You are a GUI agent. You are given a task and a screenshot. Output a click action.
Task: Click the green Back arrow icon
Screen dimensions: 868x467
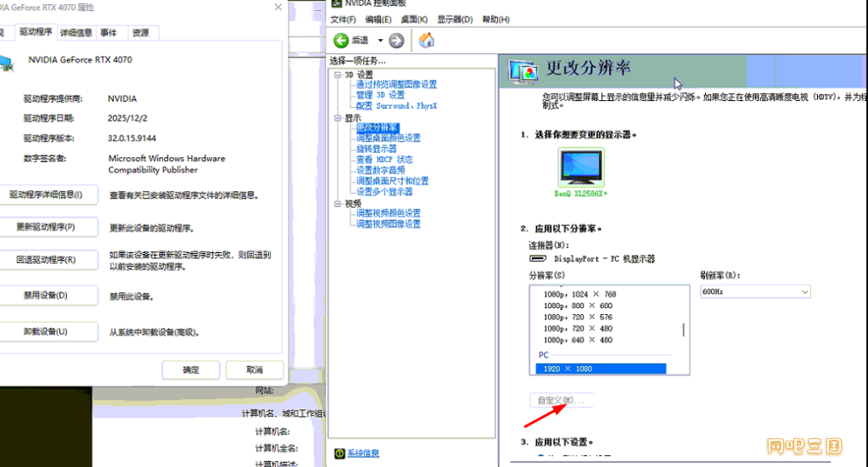pyautogui.click(x=341, y=41)
